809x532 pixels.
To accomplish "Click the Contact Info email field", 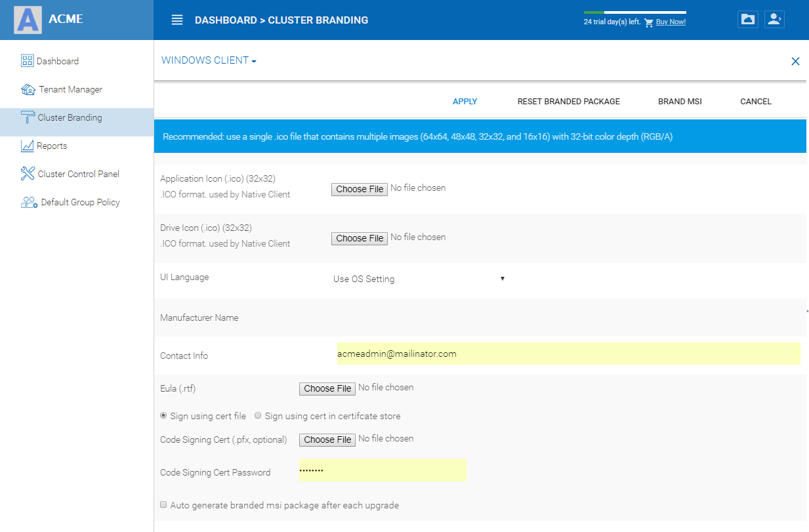I will tap(568, 354).
